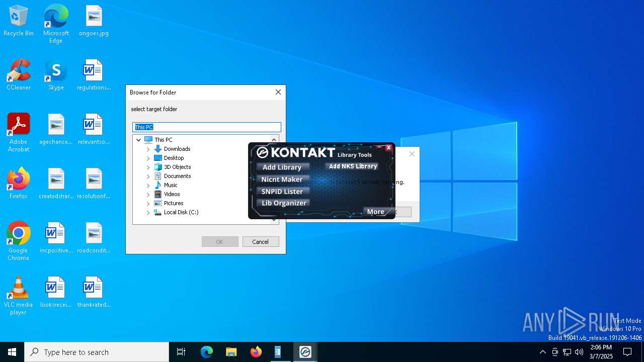Click the Kontakt logo icon
The image size is (644, 362).
(x=262, y=152)
